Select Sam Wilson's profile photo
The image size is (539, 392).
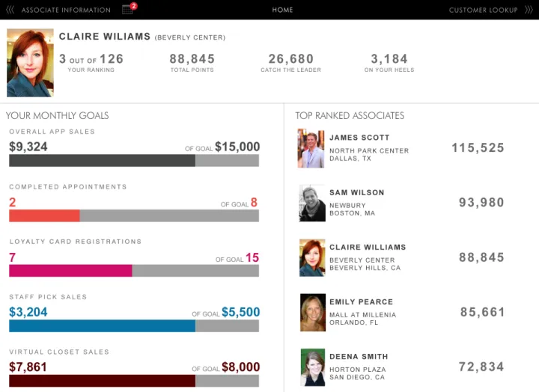[x=311, y=203]
